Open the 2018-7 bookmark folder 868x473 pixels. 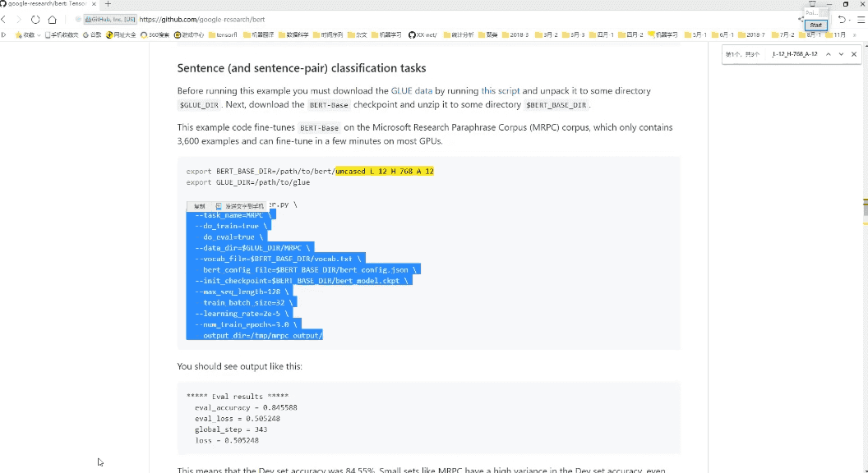(751, 35)
